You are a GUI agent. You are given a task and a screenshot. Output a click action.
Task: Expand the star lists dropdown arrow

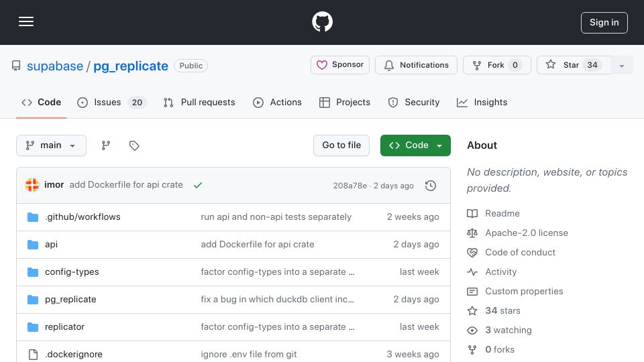pyautogui.click(x=622, y=65)
